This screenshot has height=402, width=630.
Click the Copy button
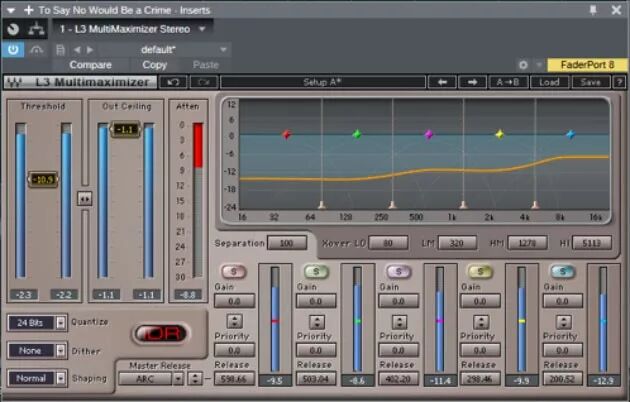point(154,65)
